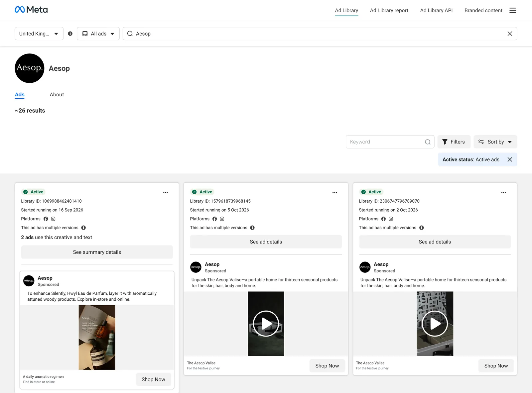Play the video in the 5 Oct ad

pyautogui.click(x=266, y=324)
